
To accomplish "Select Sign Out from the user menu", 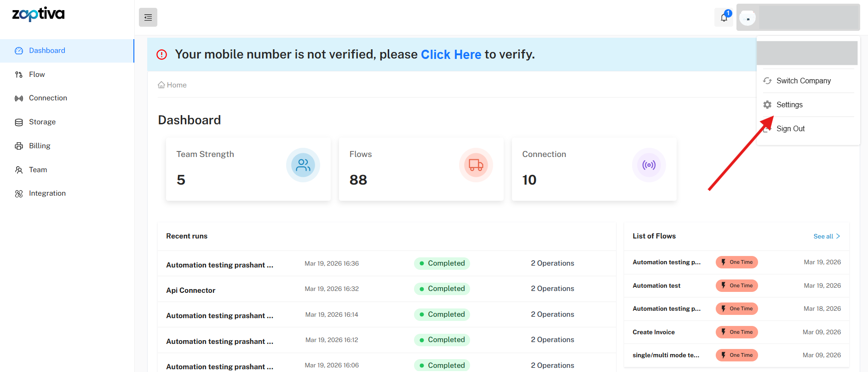I will click(790, 129).
